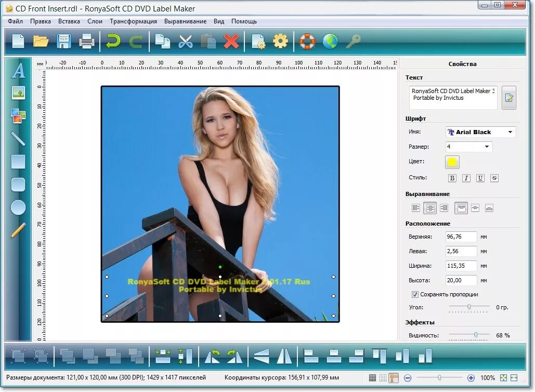The width and height of the screenshot is (535, 392).
Task: Click the Ширина width field 115,35
Action: pyautogui.click(x=461, y=266)
